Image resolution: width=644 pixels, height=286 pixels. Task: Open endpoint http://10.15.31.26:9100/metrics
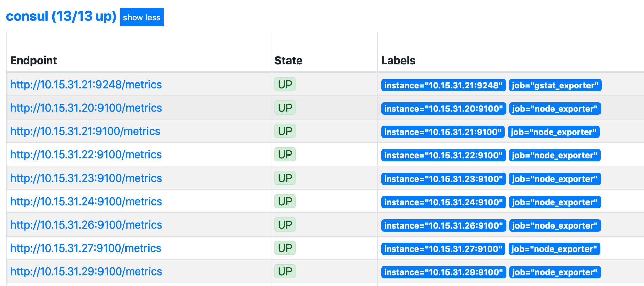click(x=86, y=225)
